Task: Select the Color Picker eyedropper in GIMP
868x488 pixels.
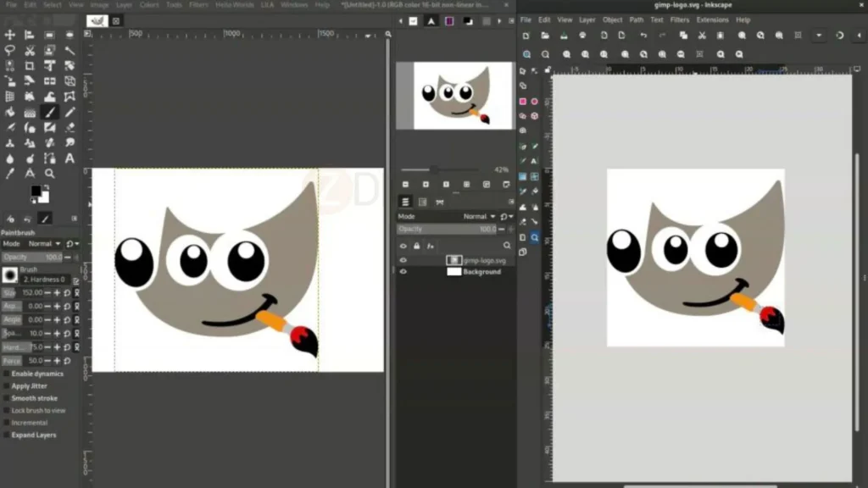Action: (10, 174)
